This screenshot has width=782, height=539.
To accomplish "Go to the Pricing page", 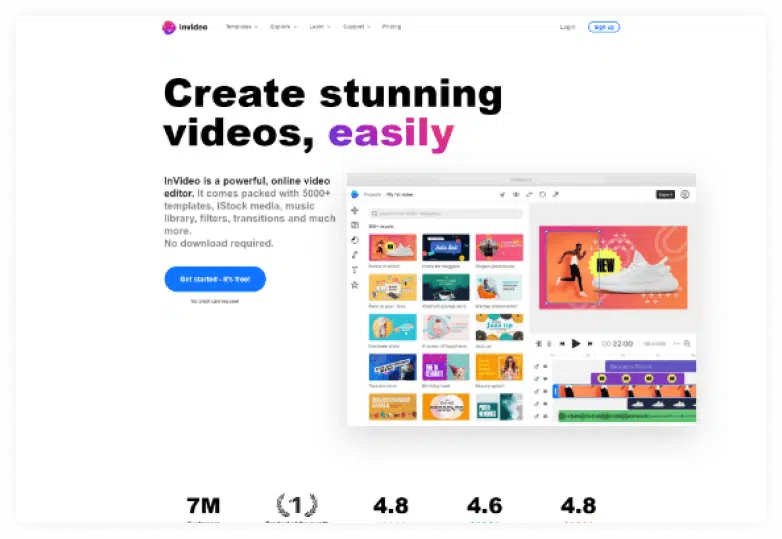I will (x=391, y=27).
